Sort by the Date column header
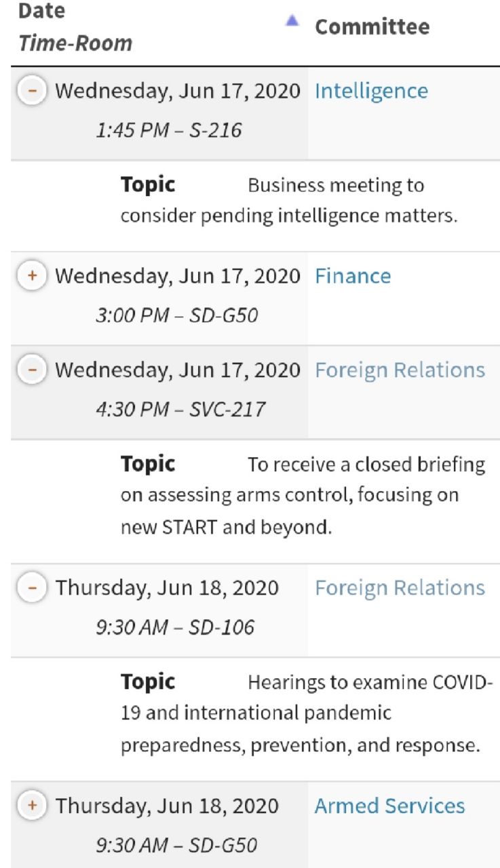 coord(41,12)
